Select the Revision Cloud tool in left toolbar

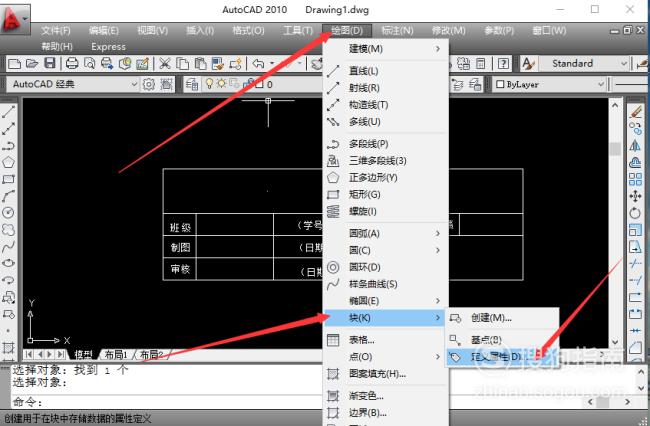click(8, 230)
